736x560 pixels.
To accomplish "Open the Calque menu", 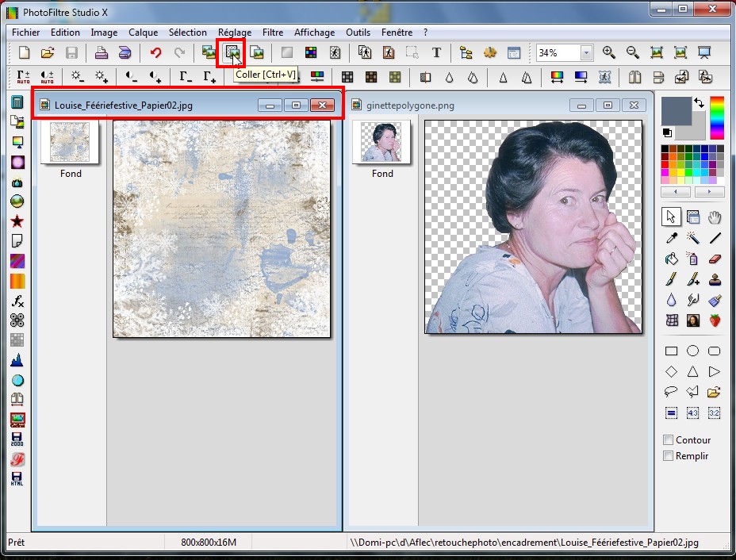I will 144,33.
